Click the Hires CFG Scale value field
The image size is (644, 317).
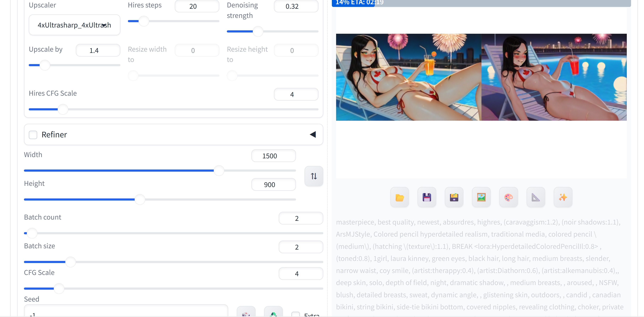tap(296, 94)
